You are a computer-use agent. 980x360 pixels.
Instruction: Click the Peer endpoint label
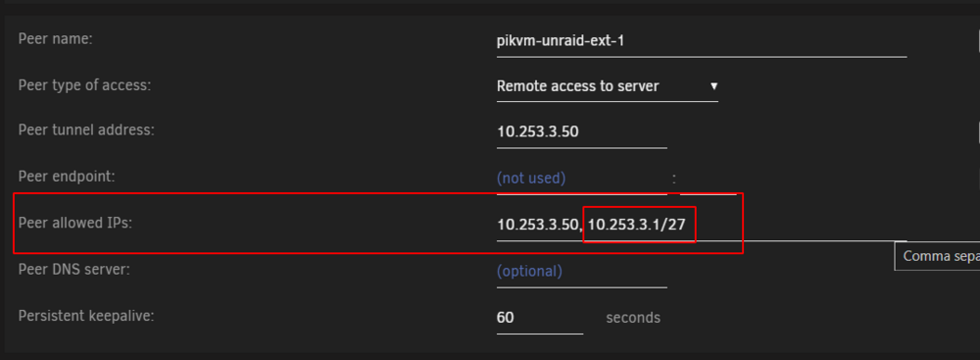[67, 177]
